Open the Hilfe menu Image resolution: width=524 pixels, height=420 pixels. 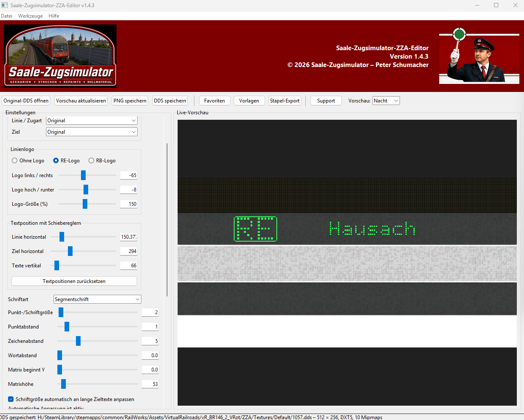(x=54, y=16)
